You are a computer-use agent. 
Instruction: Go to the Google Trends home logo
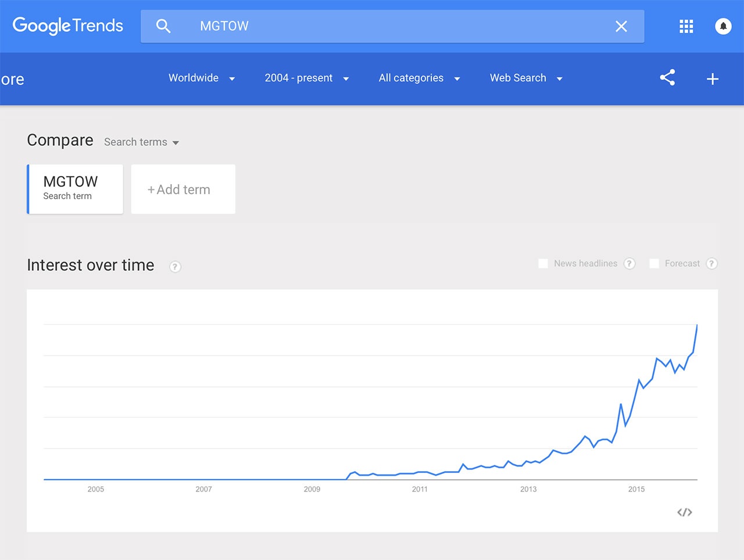tap(68, 26)
